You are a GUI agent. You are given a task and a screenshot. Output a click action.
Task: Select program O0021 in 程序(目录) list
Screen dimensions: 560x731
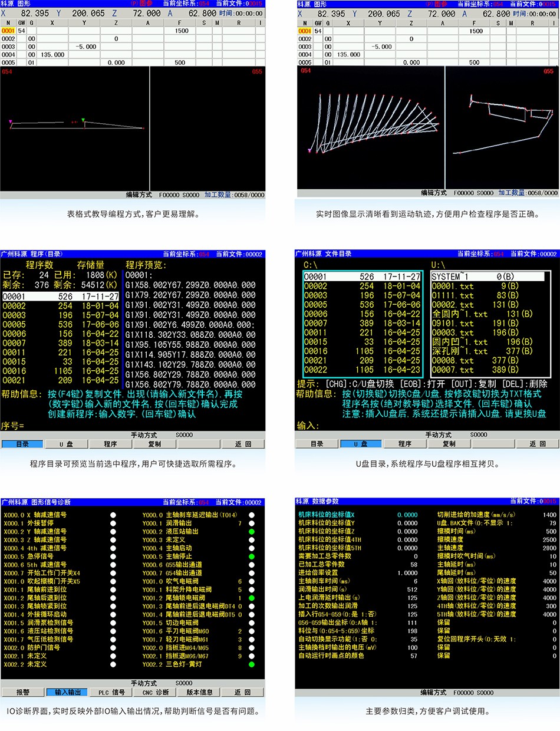(x=61, y=380)
